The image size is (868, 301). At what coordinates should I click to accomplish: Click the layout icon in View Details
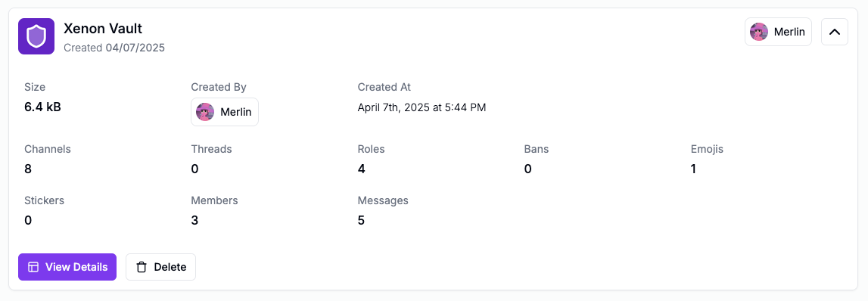tap(33, 267)
